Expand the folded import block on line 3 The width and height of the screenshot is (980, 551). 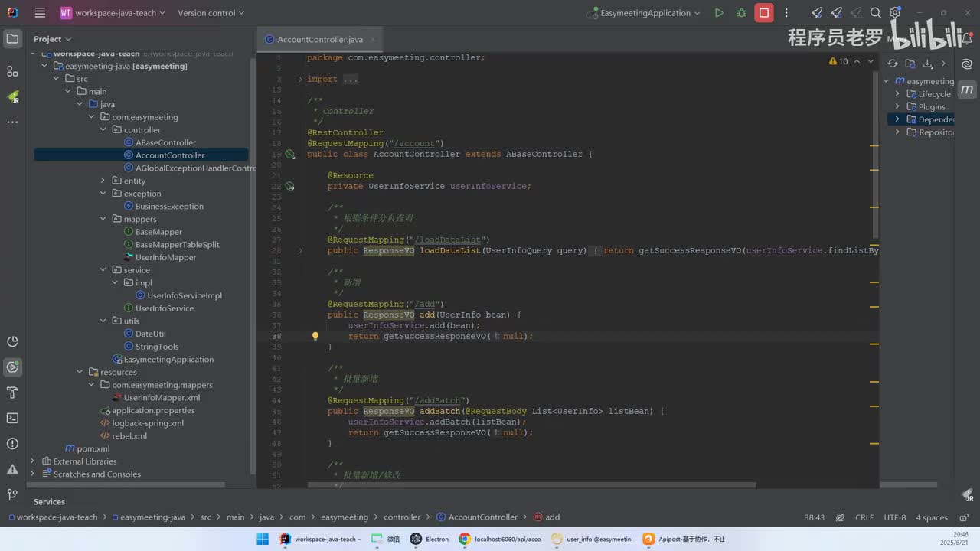(x=300, y=79)
